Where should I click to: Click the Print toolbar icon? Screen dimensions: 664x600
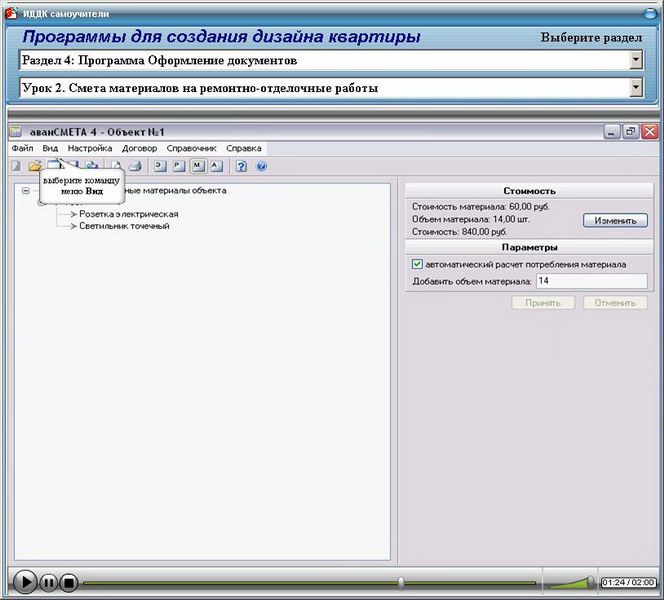click(x=135, y=166)
